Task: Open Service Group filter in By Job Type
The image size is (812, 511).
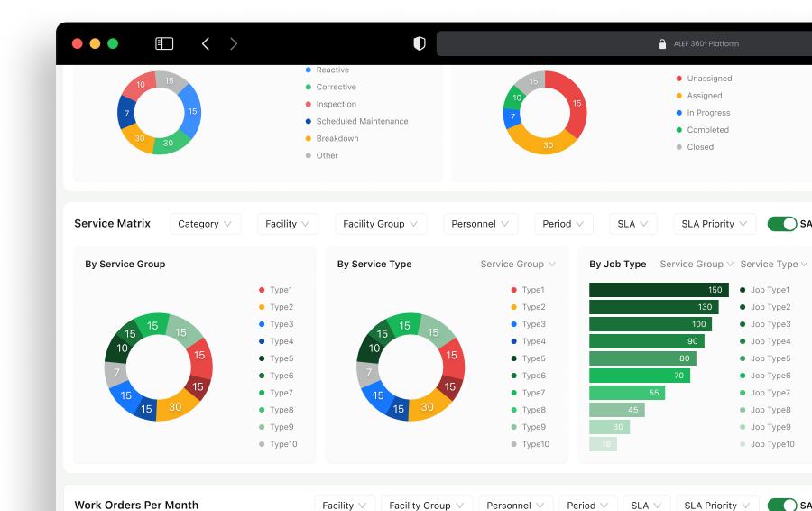Action: click(697, 264)
